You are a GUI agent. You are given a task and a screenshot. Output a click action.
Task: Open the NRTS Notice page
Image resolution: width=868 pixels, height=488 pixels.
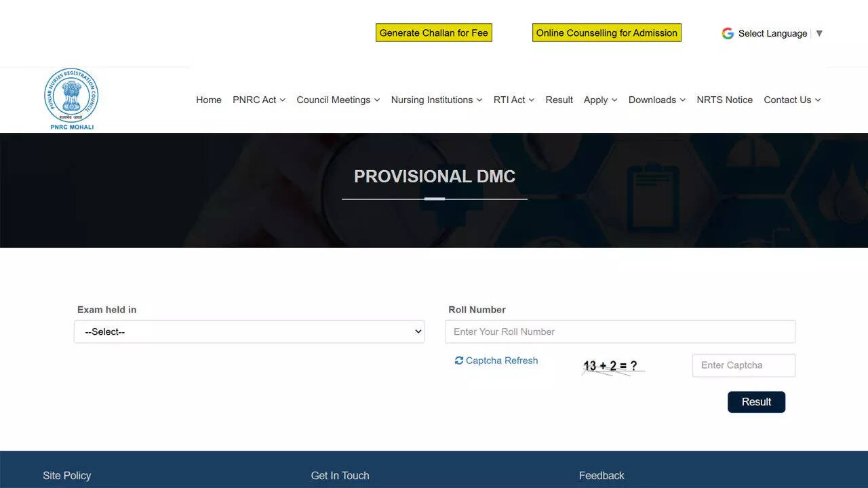(x=724, y=100)
